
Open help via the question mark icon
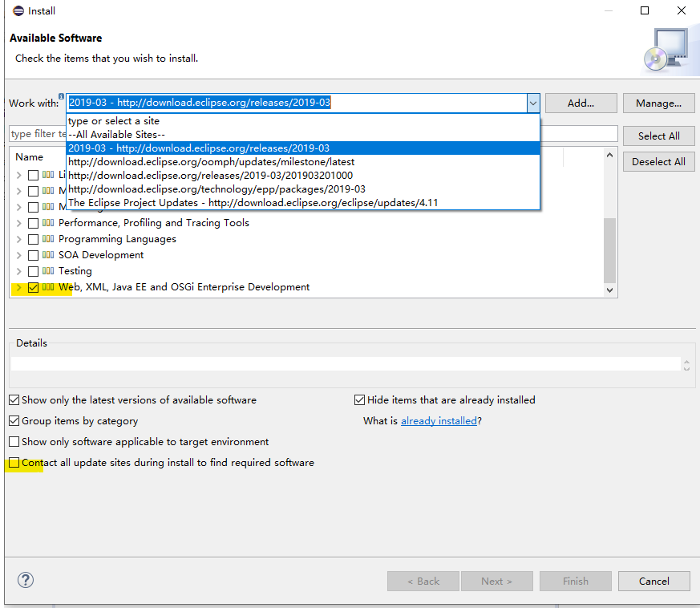26,580
